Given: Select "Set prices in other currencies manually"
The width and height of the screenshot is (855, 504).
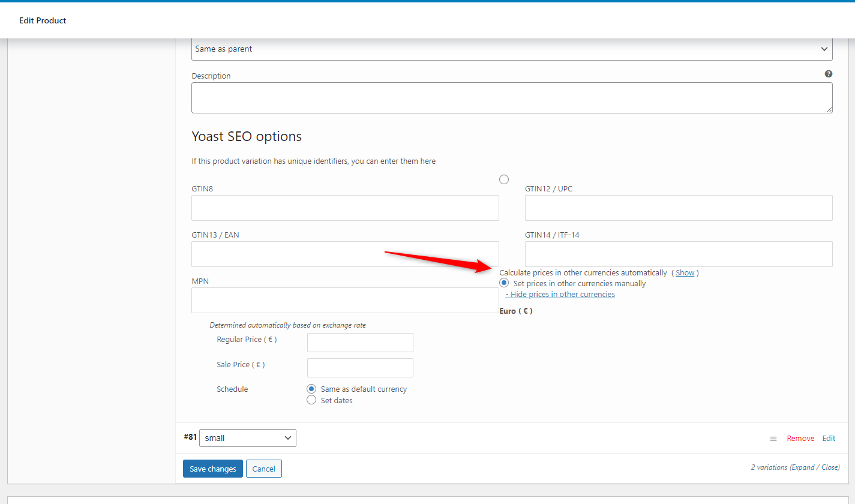Looking at the screenshot, I should coord(504,283).
